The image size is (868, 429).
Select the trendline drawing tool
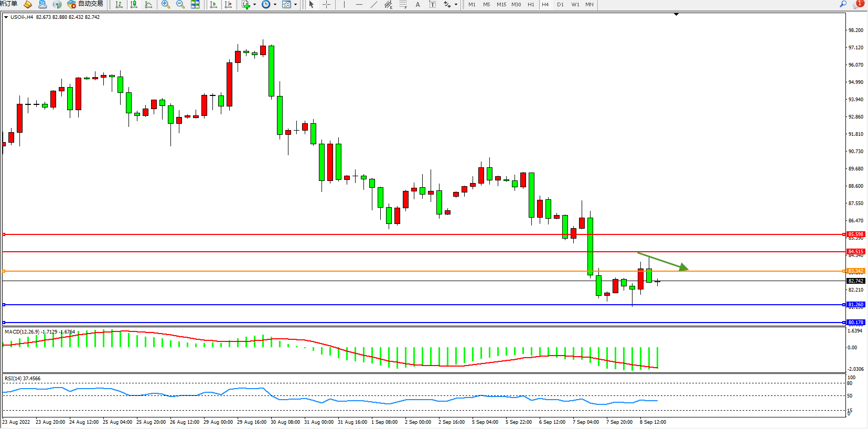pyautogui.click(x=373, y=5)
